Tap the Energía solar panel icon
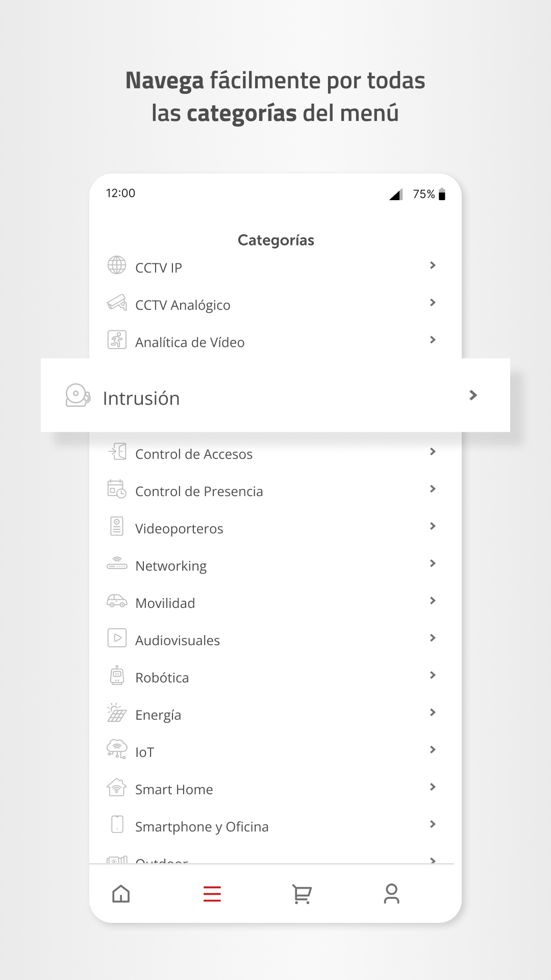 [117, 713]
